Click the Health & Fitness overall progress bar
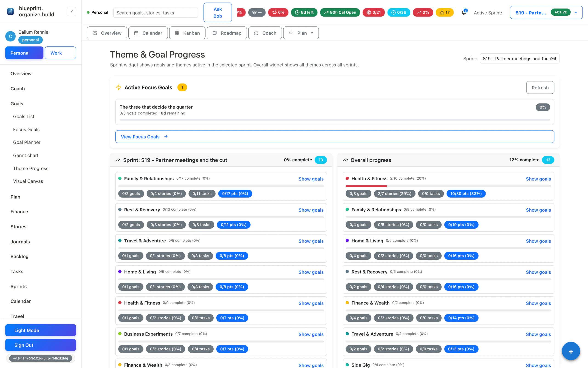Viewport: 588px width, 368px height. tap(448, 186)
